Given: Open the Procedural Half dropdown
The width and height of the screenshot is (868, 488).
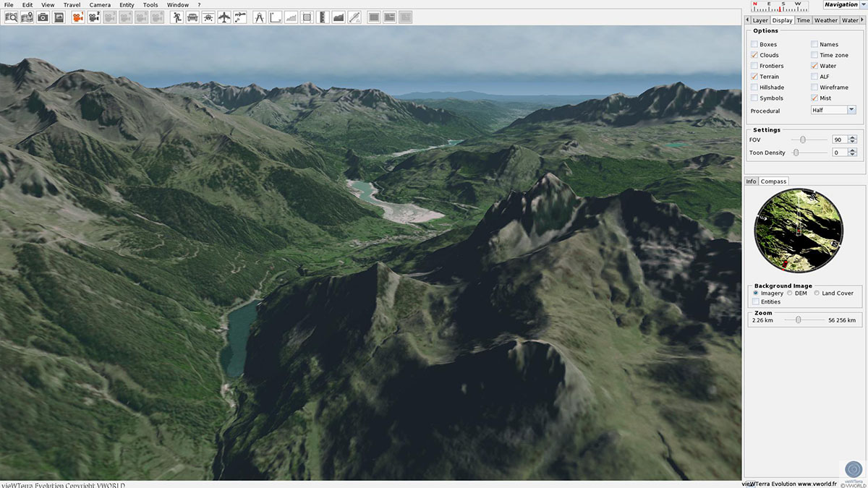Looking at the screenshot, I should [833, 110].
